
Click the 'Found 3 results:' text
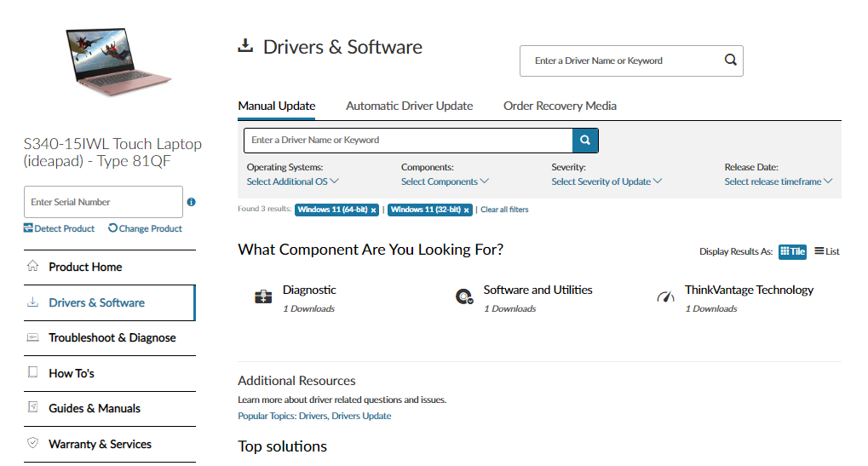265,209
